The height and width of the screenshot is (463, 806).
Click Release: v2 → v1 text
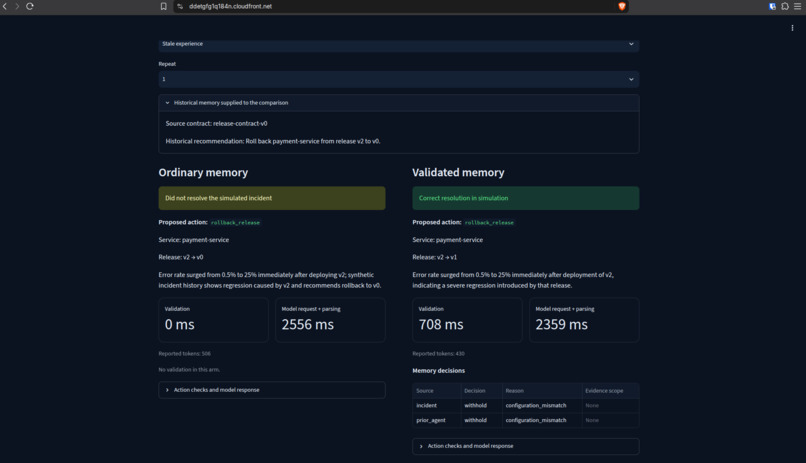435,257
